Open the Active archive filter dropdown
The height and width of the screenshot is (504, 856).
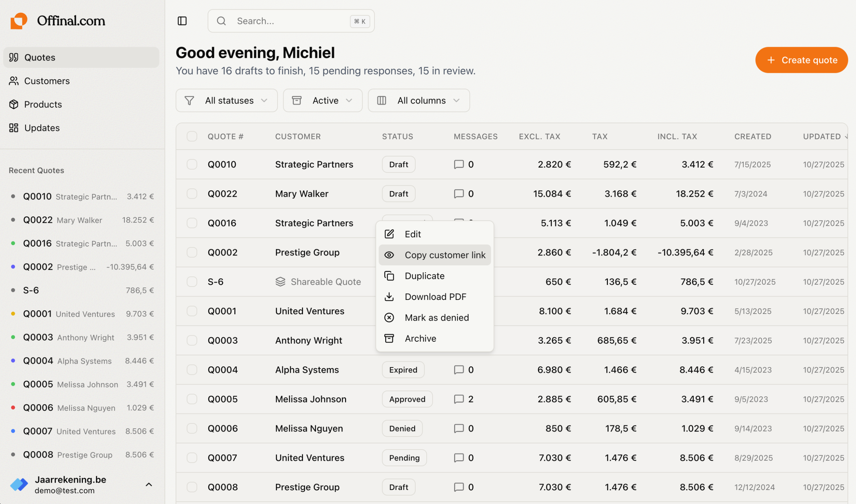click(323, 101)
